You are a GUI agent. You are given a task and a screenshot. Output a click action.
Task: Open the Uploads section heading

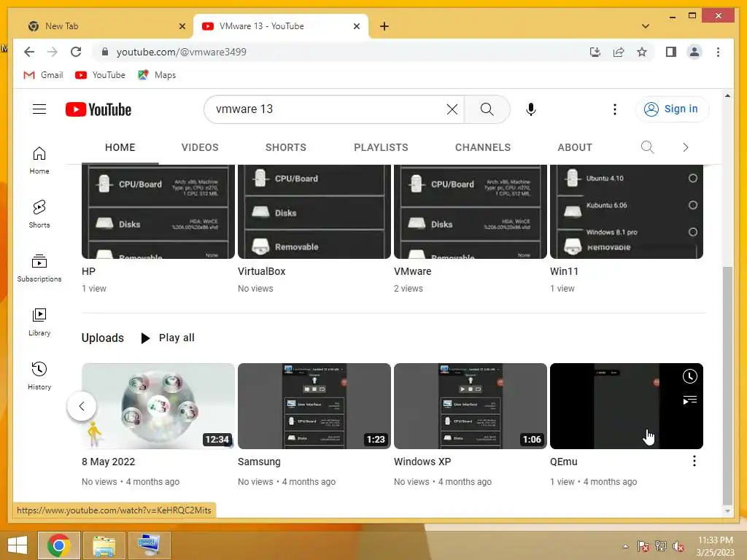(102, 338)
